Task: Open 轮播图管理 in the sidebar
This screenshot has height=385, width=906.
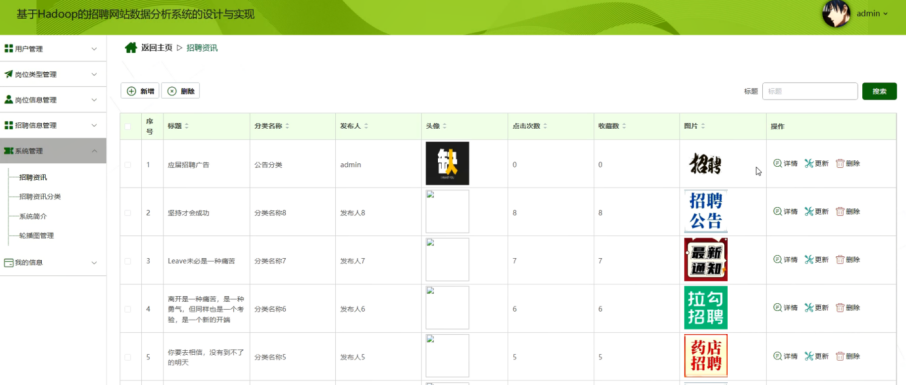Action: [x=36, y=236]
